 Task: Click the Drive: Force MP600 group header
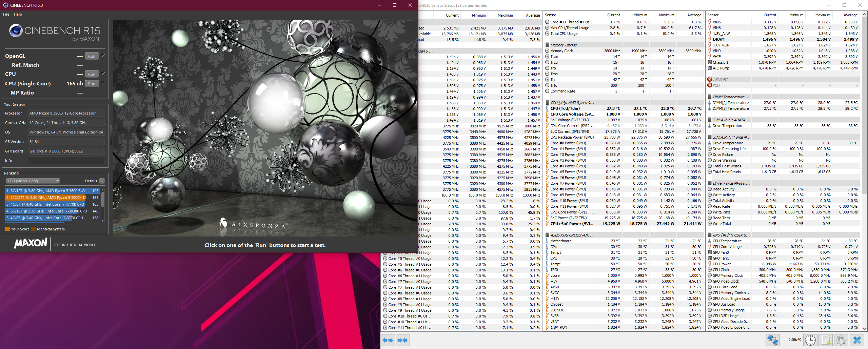click(784, 183)
